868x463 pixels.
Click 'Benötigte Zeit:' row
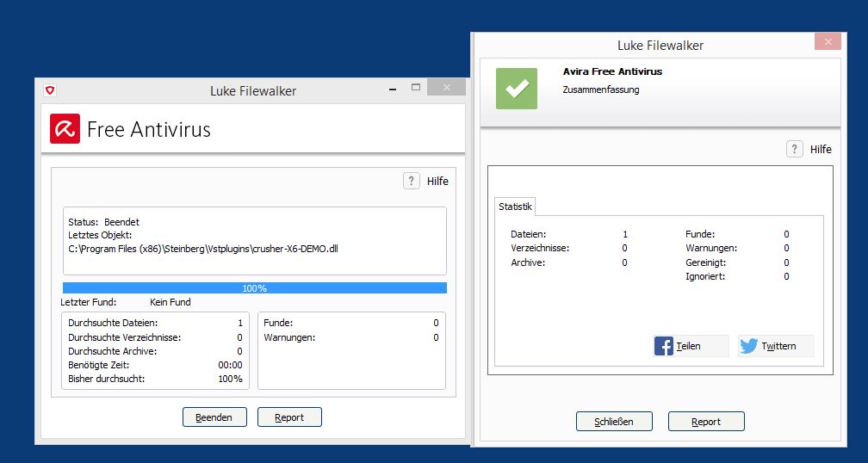tap(156, 365)
